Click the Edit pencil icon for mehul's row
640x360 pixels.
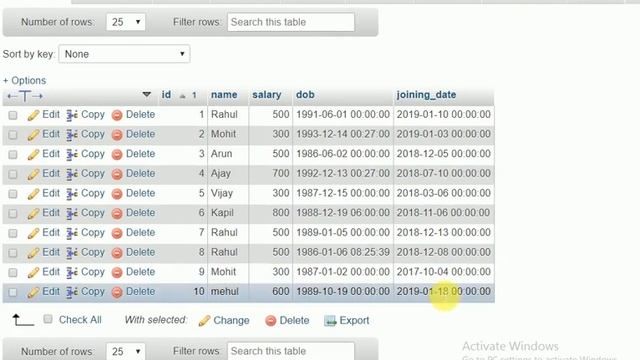click(x=33, y=292)
